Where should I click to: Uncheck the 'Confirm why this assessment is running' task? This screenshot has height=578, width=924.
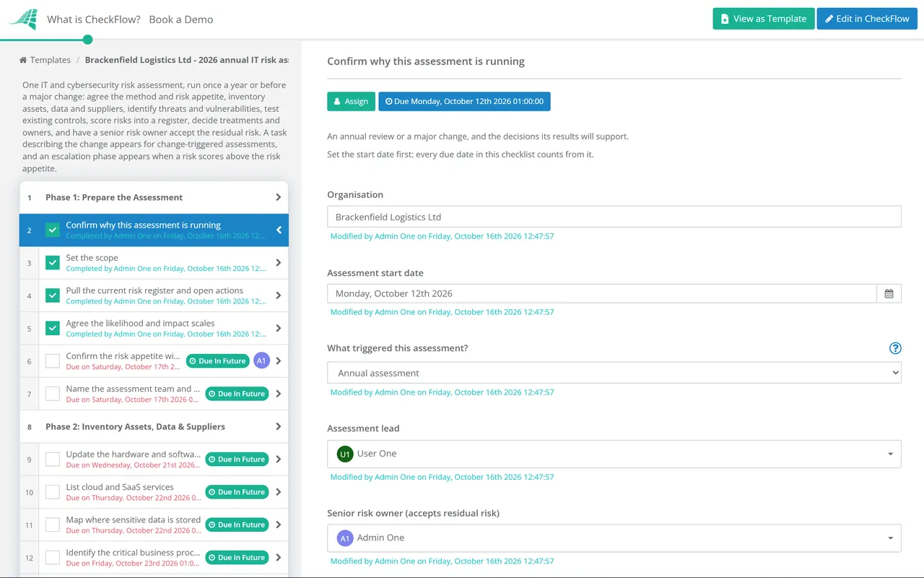53,230
